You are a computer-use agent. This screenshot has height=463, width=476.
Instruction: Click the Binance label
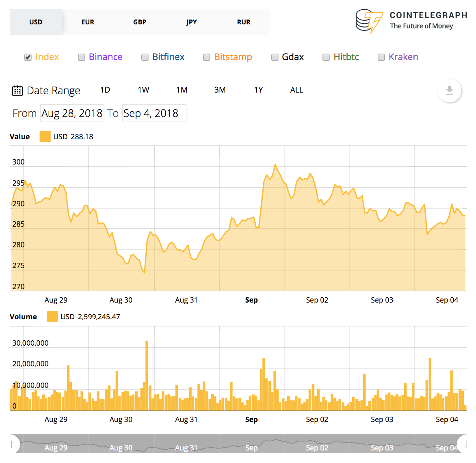pos(106,57)
